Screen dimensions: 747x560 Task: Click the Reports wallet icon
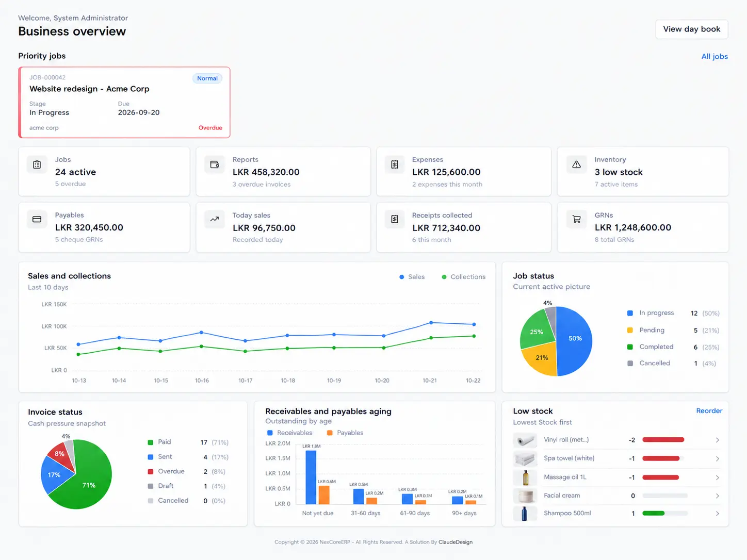pyautogui.click(x=215, y=164)
